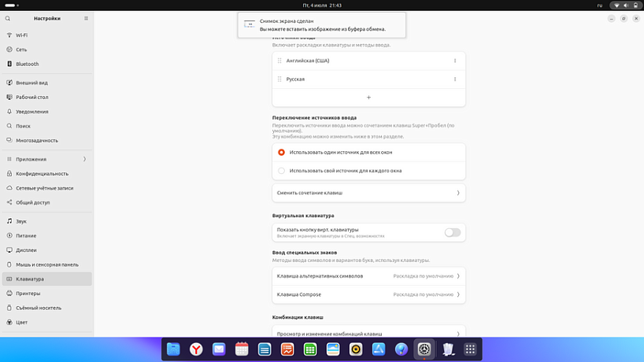
Task: Go to Wi-Fi settings in sidebar
Action: (x=22, y=35)
